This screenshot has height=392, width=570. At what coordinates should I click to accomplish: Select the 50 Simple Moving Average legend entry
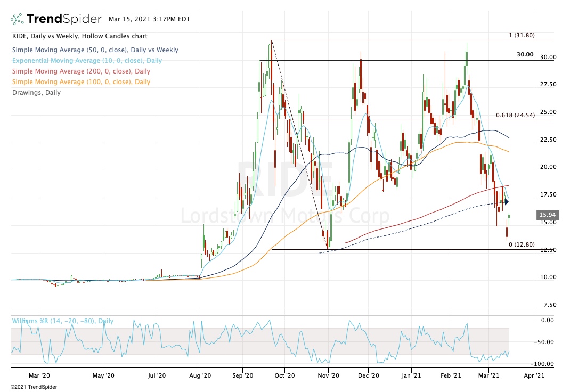pyautogui.click(x=94, y=50)
